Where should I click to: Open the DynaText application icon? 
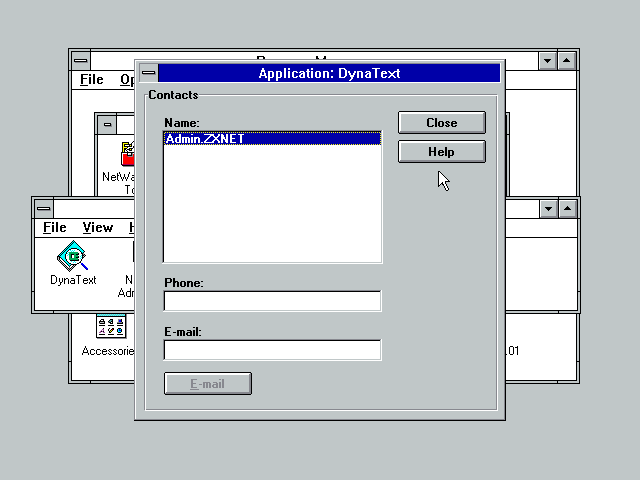point(73,256)
